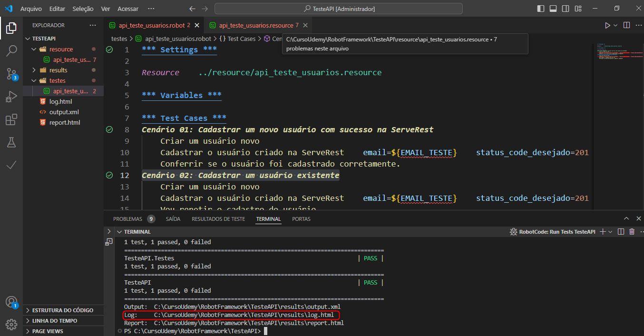Expand the Page Views section

click(x=63, y=331)
